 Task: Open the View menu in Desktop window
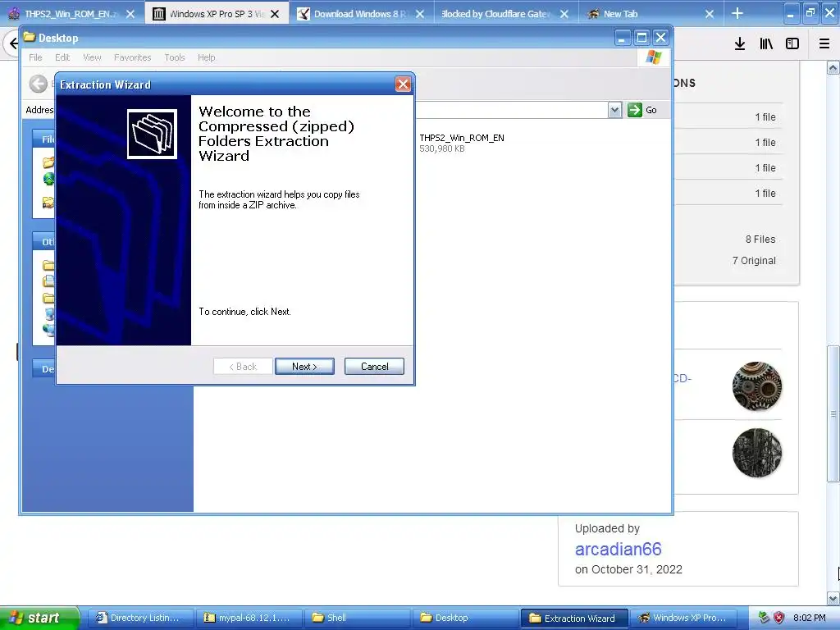pyautogui.click(x=92, y=57)
